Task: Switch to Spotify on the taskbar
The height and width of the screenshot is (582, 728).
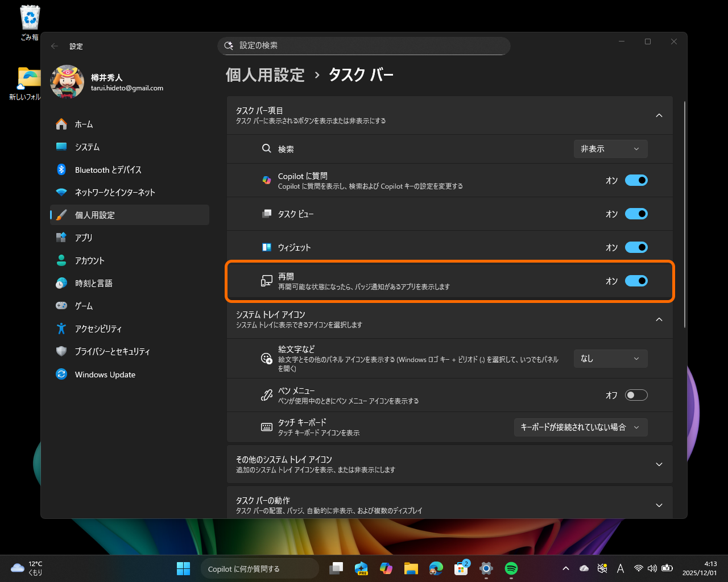Action: 511,568
